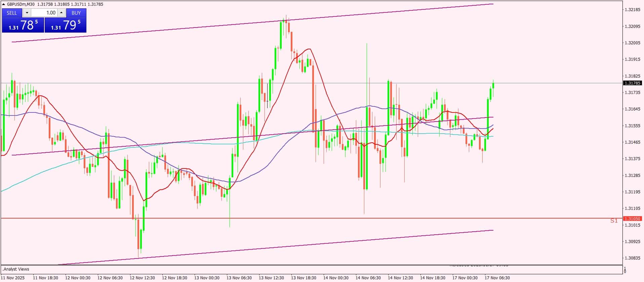644x282 pixels.
Task: Toggle one-click trading panel triangle icon
Action: (4, 4)
